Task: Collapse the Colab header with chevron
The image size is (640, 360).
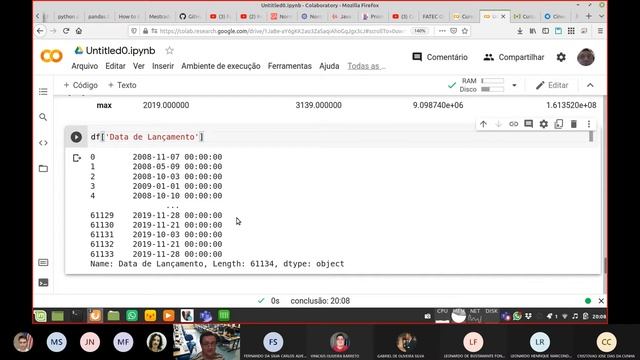Action: [x=590, y=85]
